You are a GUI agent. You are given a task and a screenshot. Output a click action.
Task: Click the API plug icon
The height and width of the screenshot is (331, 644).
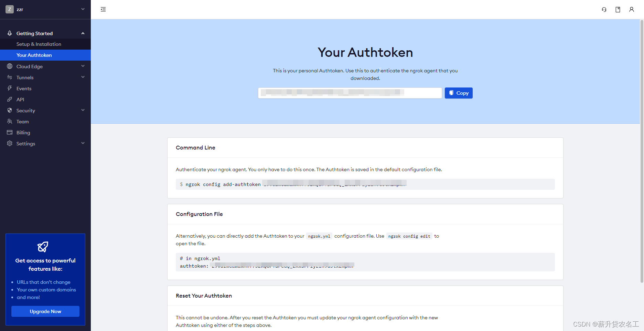[10, 99]
